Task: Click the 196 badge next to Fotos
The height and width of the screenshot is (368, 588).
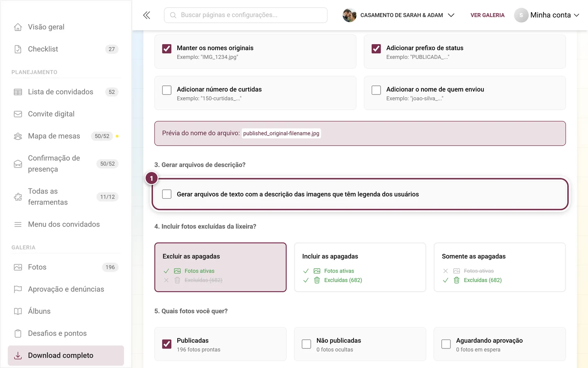Action: [110, 267]
